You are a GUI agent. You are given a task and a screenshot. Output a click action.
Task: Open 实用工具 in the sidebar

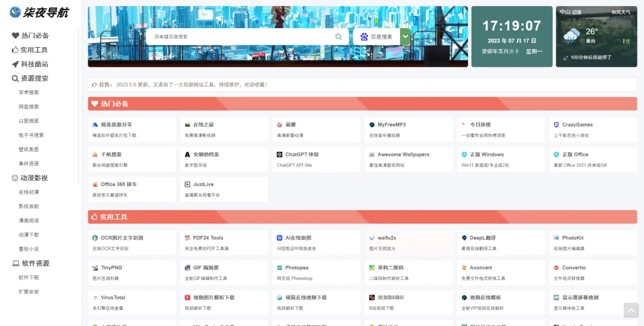point(30,50)
